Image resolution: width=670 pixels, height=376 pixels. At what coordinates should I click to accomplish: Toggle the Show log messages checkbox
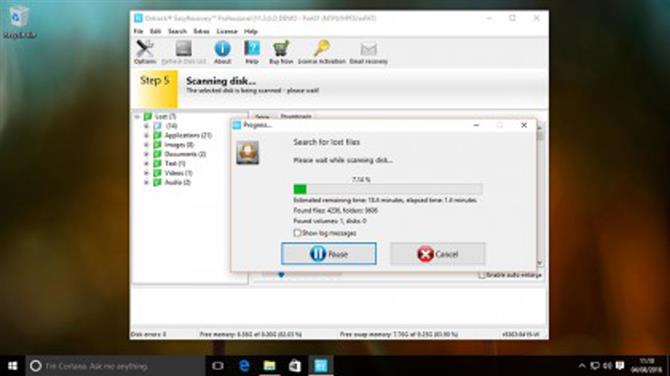(297, 233)
